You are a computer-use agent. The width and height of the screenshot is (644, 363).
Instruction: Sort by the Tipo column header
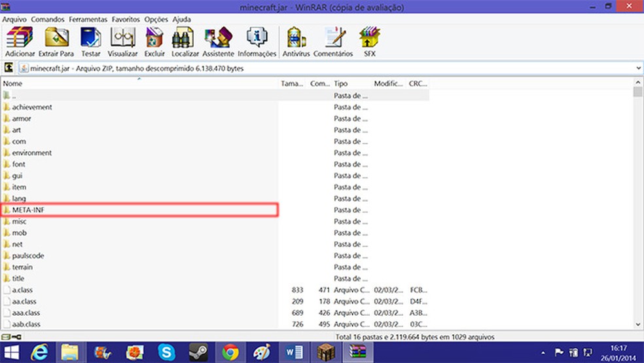351,83
